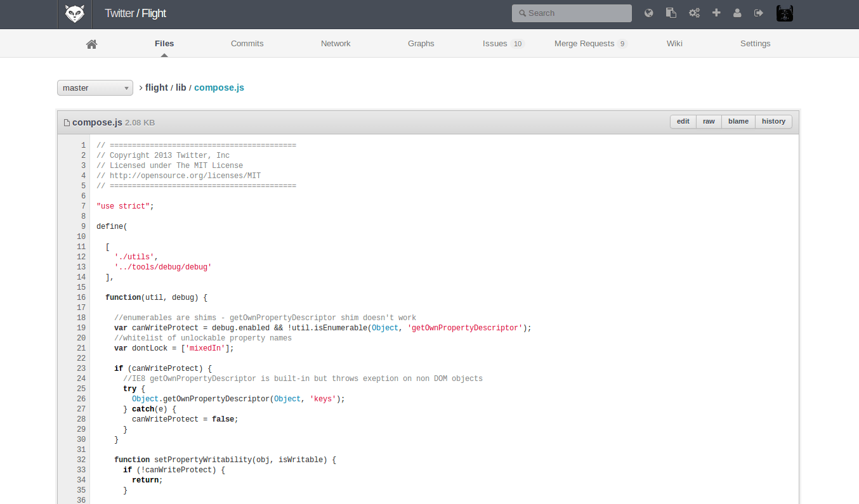This screenshot has height=504, width=859.
Task: Click 'define(' on line 9
Action: tap(112, 226)
